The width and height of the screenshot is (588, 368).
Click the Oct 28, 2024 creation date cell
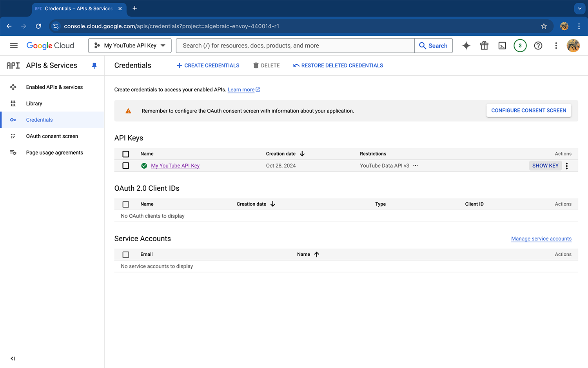click(281, 166)
